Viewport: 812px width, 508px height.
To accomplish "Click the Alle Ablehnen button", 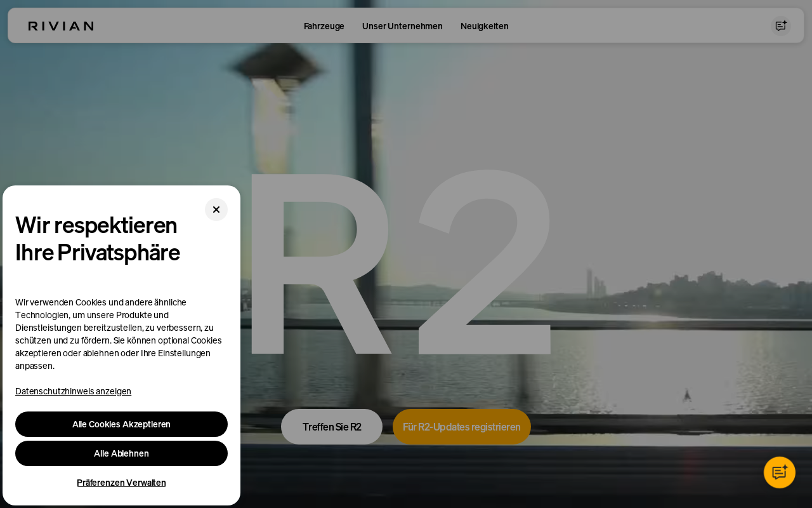I will (121, 453).
